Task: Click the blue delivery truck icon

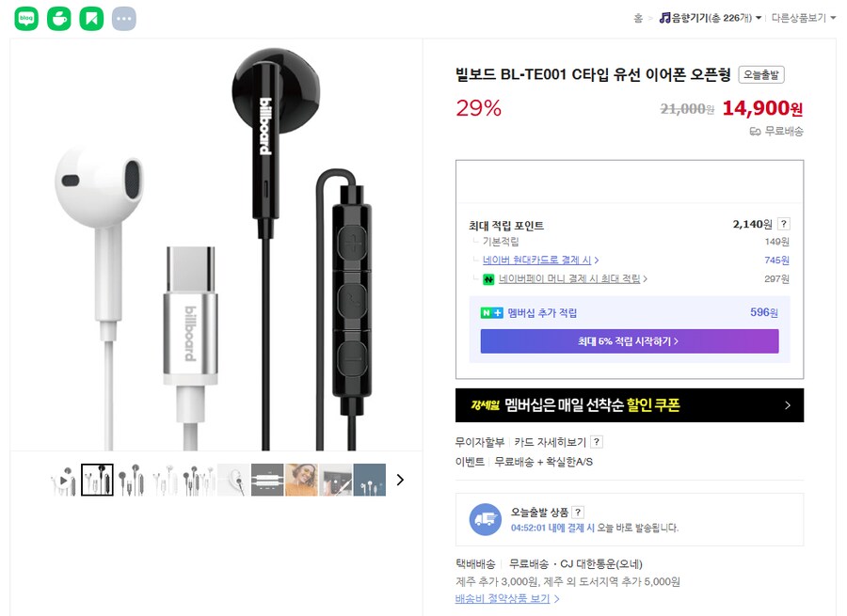Action: pos(486,518)
